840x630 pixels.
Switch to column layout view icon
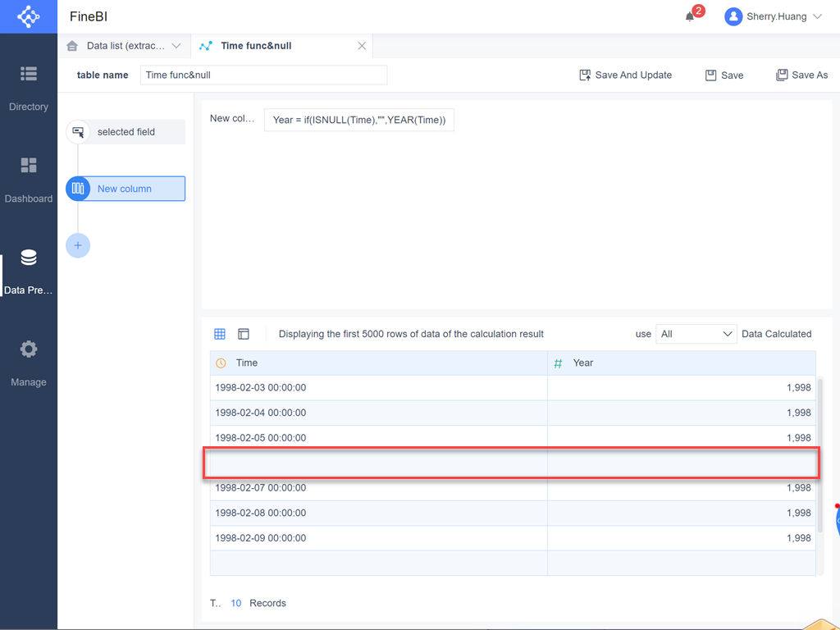pyautogui.click(x=243, y=334)
